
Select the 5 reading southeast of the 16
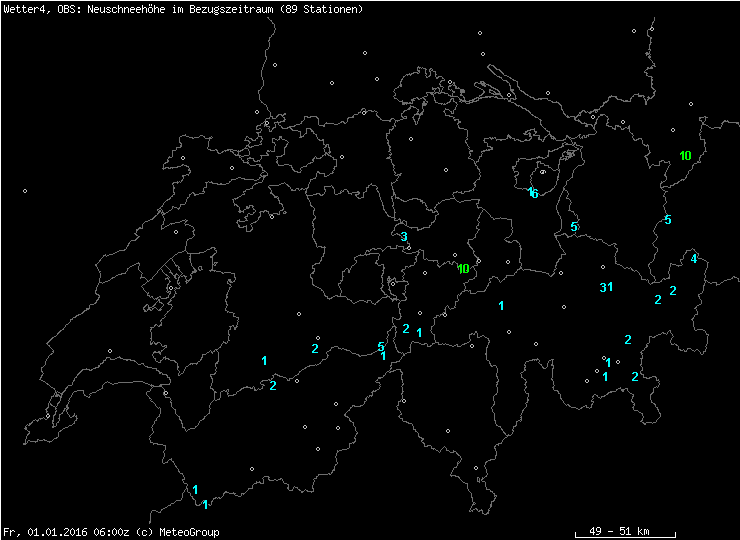(573, 227)
